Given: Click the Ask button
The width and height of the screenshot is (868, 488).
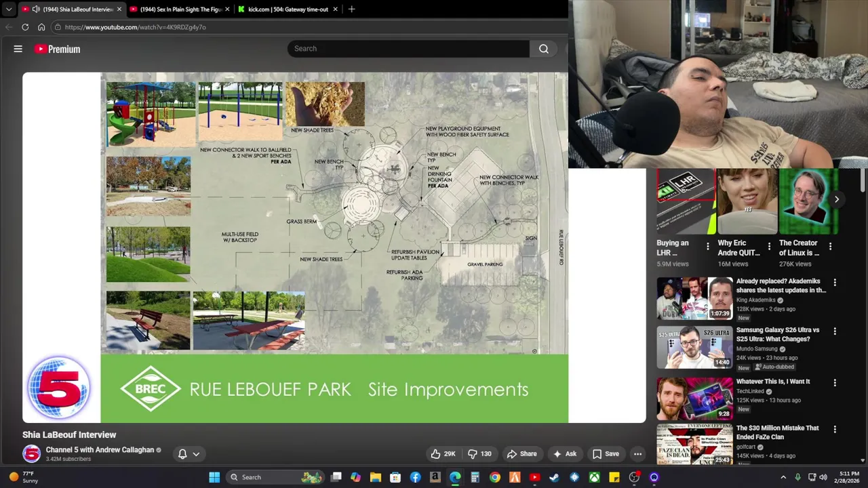Looking at the screenshot, I should tap(565, 454).
